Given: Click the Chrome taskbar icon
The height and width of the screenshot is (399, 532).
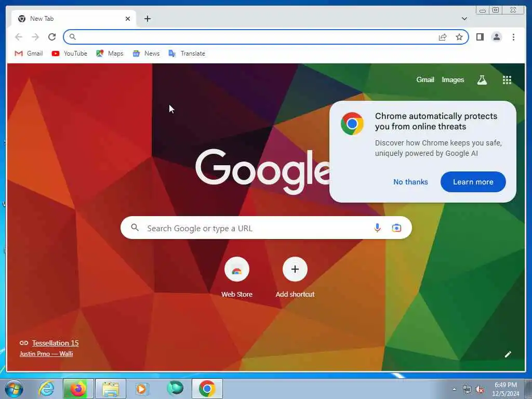Looking at the screenshot, I should pyautogui.click(x=207, y=389).
